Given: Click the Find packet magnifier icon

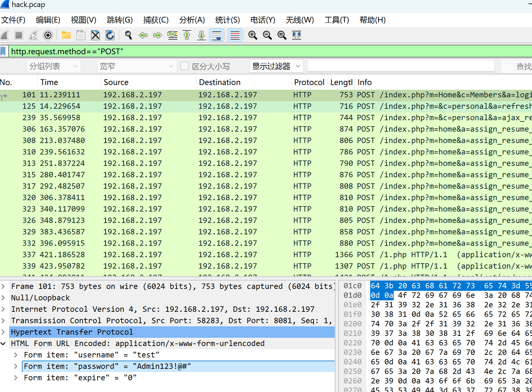Looking at the screenshot, I should coord(128,35).
